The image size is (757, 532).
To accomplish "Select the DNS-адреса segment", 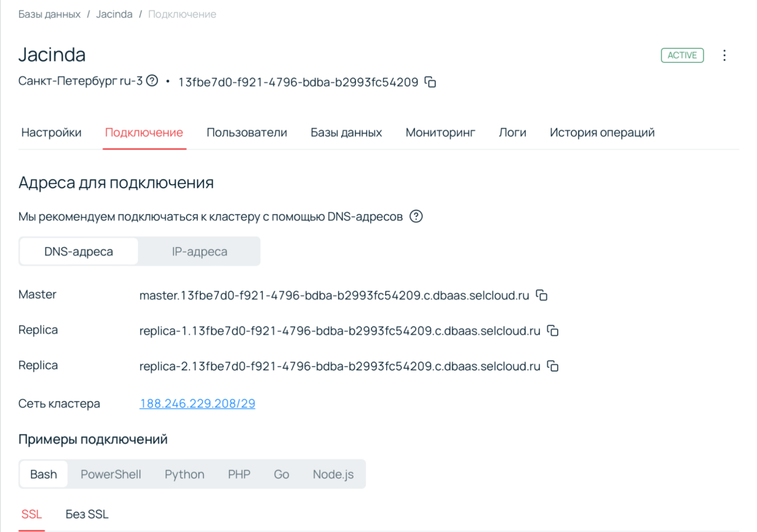I will (x=78, y=251).
